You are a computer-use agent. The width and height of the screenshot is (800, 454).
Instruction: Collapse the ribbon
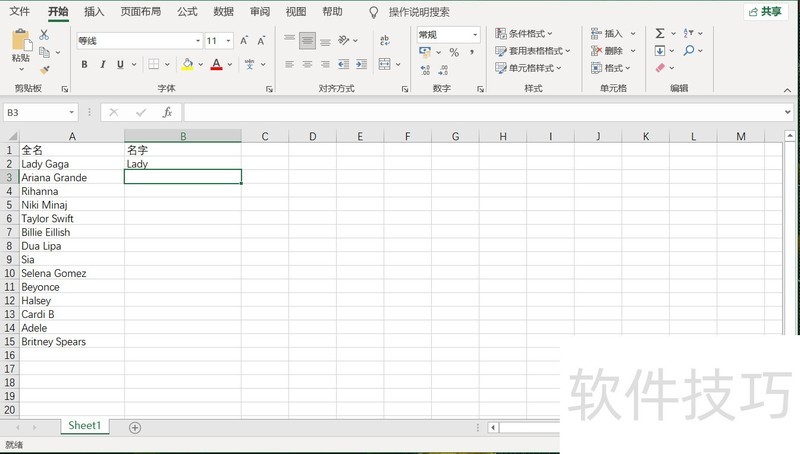[x=787, y=90]
